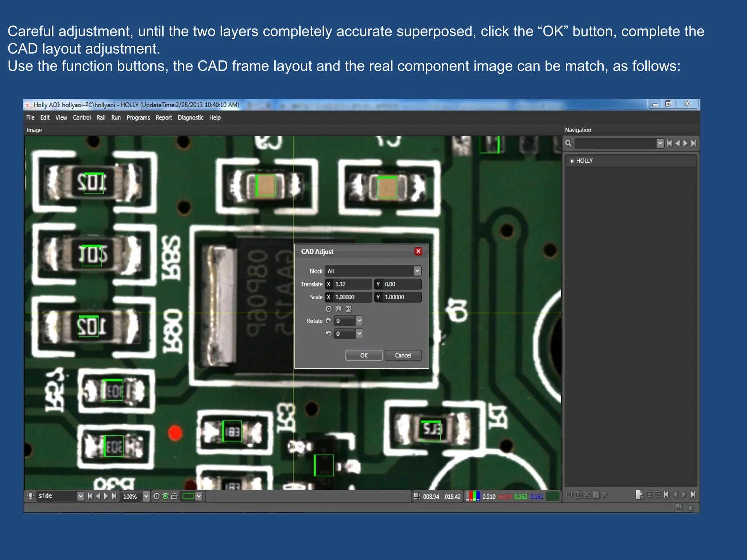Viewport: 747px width, 560px height.
Task: Click Cancel in CAD Adjust dialog
Action: point(403,355)
